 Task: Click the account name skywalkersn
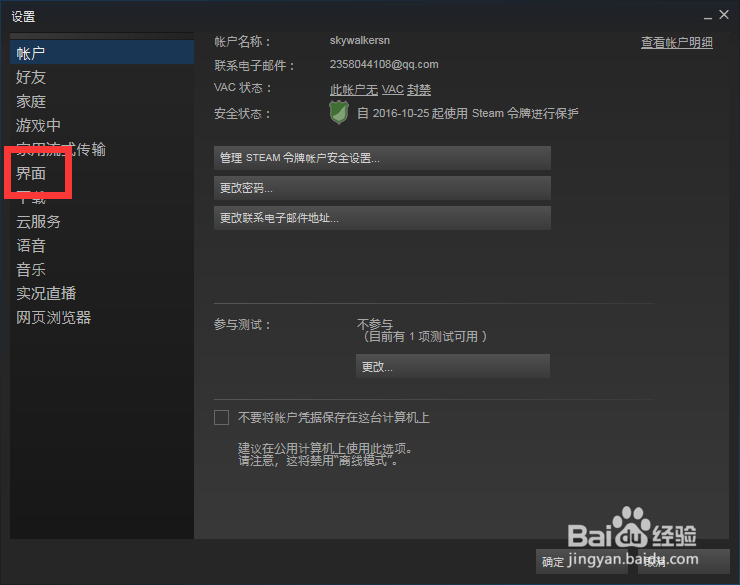360,41
